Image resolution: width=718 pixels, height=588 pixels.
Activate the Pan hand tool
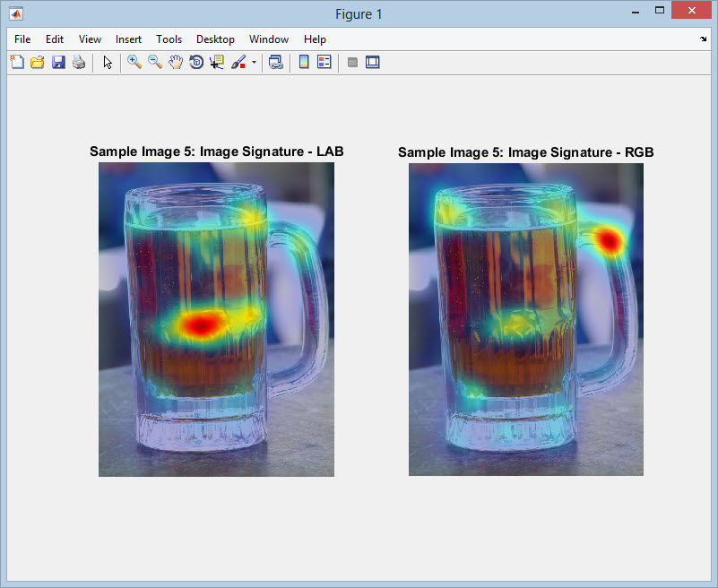(x=176, y=62)
